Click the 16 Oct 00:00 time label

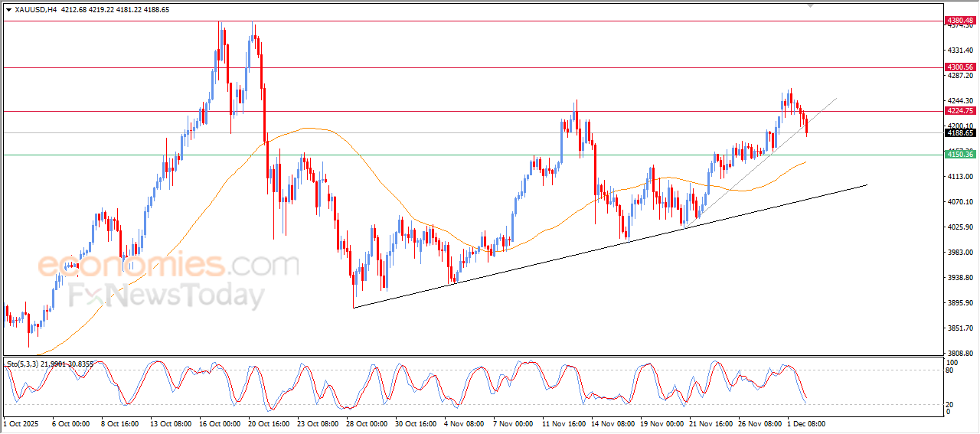(x=219, y=423)
